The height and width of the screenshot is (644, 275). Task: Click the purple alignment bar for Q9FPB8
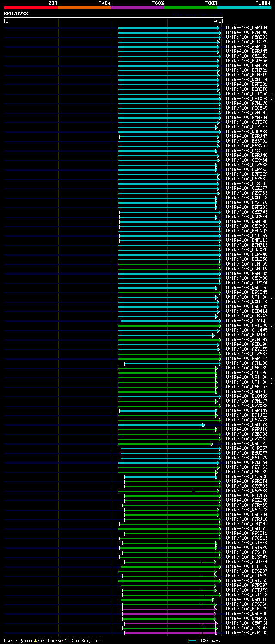tap(168, 614)
